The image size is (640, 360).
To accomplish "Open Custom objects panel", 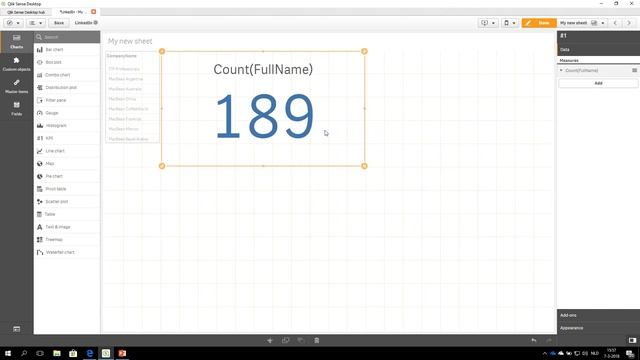I will point(16,64).
